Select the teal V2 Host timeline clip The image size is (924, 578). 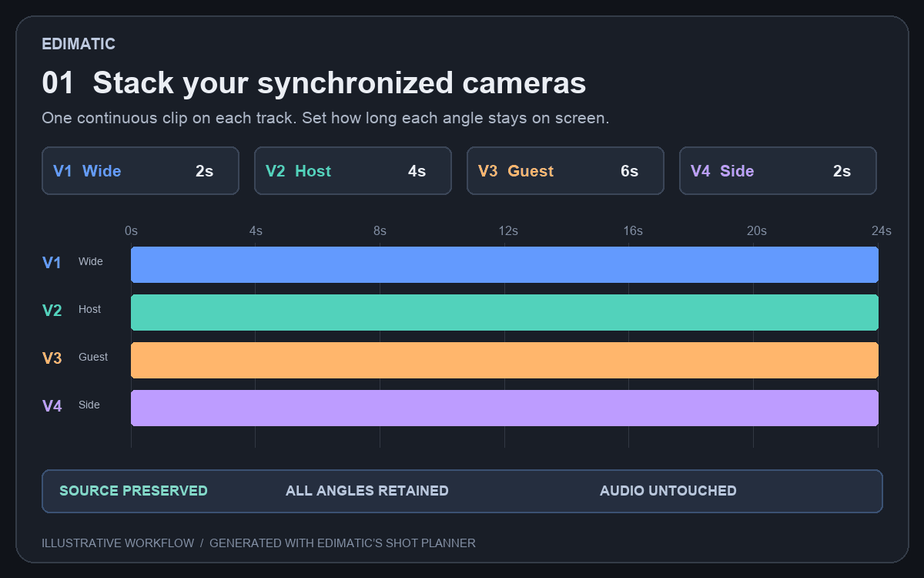504,312
